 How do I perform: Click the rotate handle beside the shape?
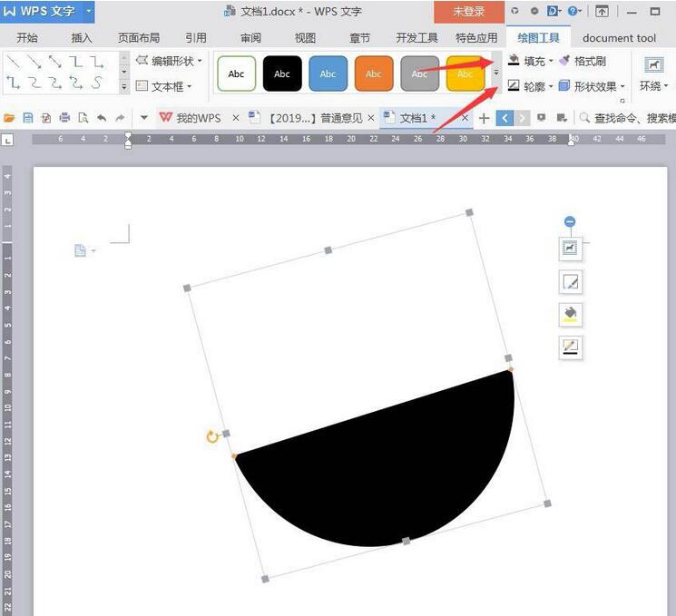pos(212,437)
